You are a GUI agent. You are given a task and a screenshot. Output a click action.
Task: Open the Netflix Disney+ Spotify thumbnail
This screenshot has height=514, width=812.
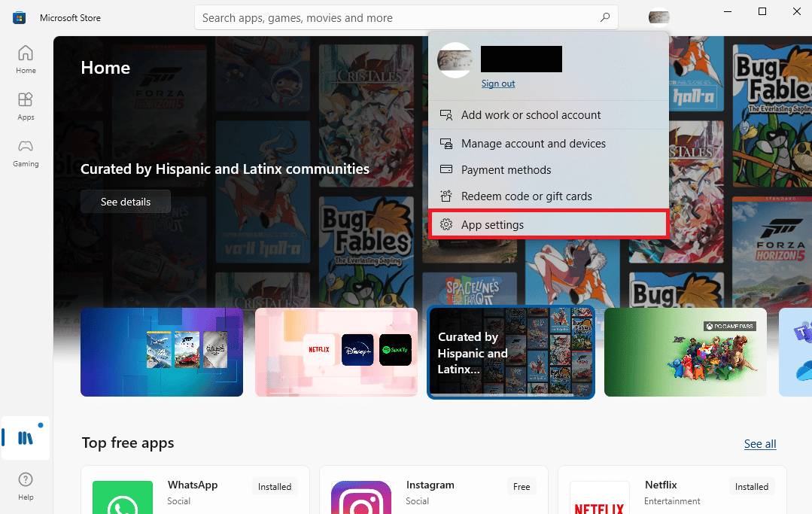(336, 352)
